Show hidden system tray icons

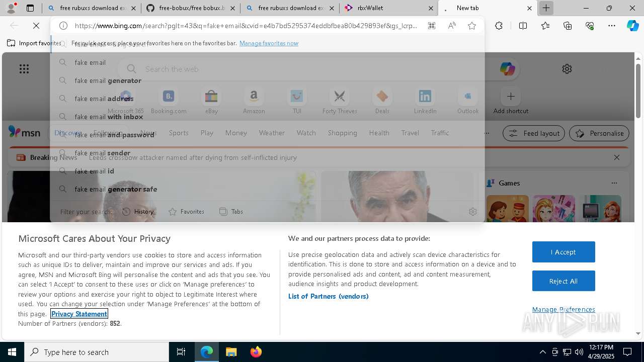click(542, 352)
